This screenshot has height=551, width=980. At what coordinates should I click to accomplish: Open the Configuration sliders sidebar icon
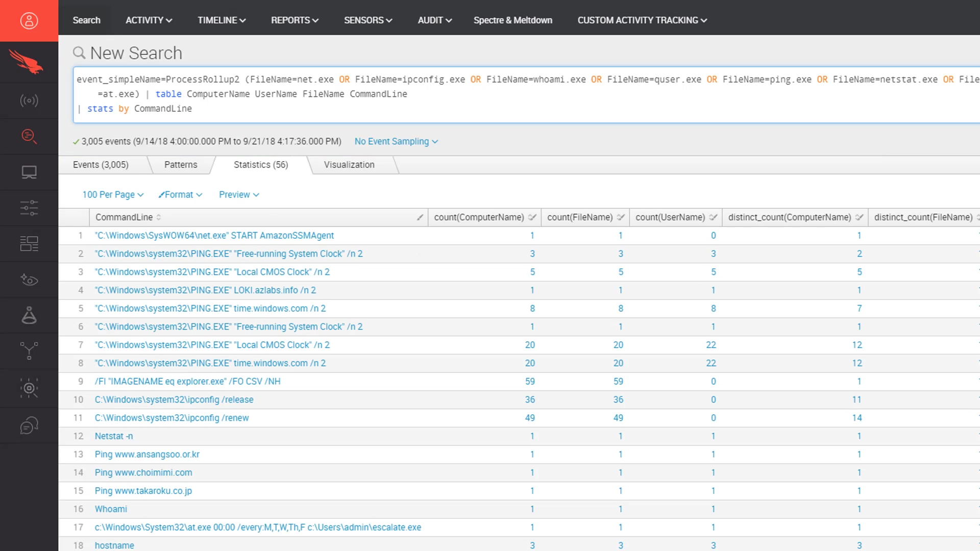click(x=29, y=208)
